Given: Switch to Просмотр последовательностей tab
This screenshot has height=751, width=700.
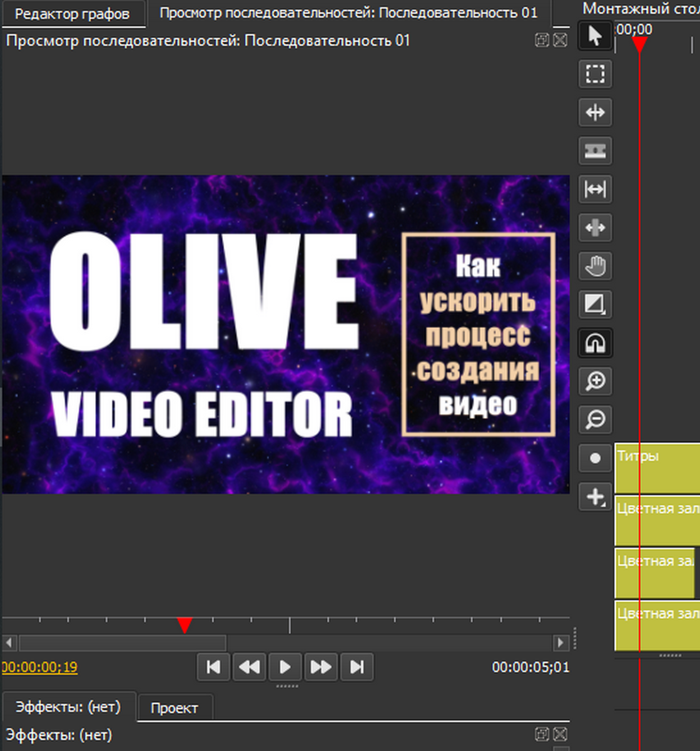Looking at the screenshot, I should click(x=348, y=13).
